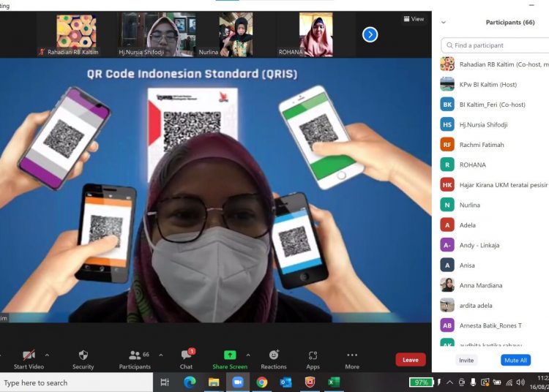The width and height of the screenshot is (549, 392).
Task: Open the Chat panel
Action: (x=187, y=355)
